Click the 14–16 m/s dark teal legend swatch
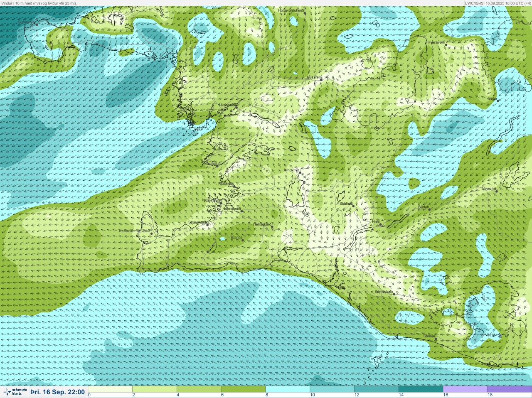The height and width of the screenshot is (398, 532). pyautogui.click(x=421, y=389)
